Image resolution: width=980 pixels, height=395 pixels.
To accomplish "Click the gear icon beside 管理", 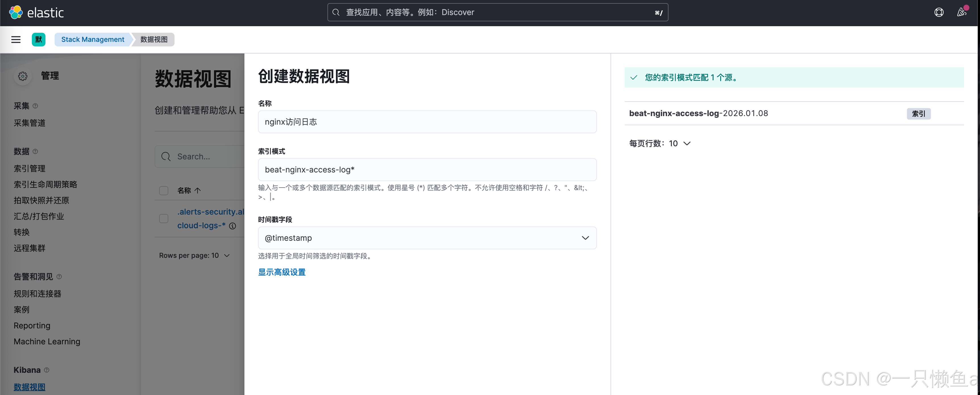I will (23, 76).
